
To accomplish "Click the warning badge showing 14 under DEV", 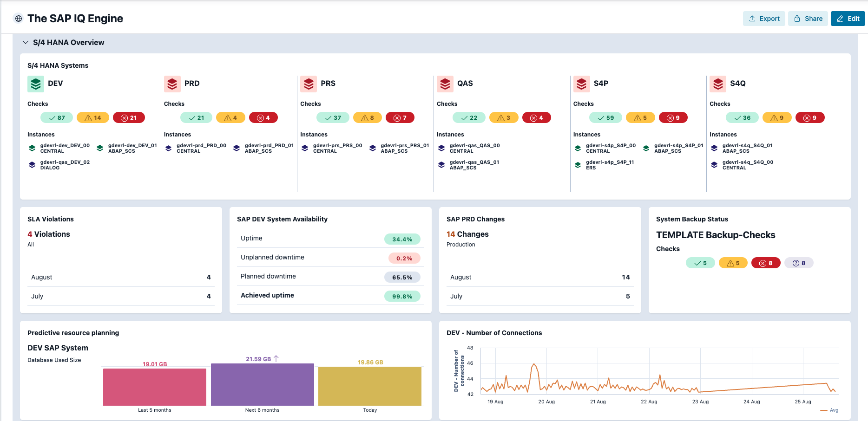I will (x=92, y=117).
